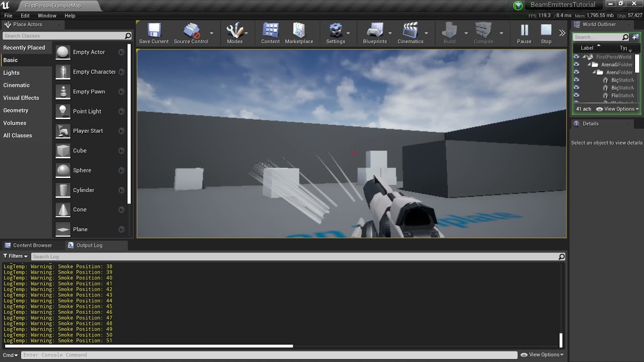This screenshot has height=362, width=644.
Task: Click the Search Classes magnifier icon
Action: [x=128, y=36]
